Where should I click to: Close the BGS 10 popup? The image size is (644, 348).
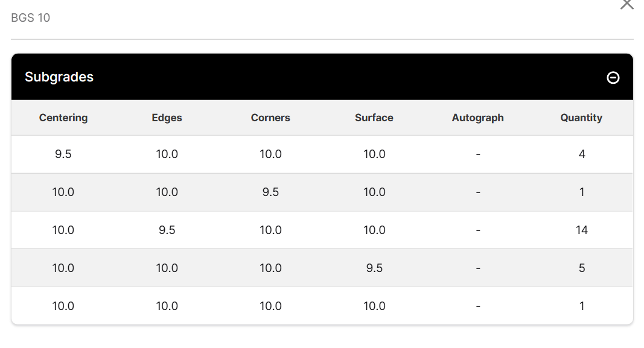626,4
